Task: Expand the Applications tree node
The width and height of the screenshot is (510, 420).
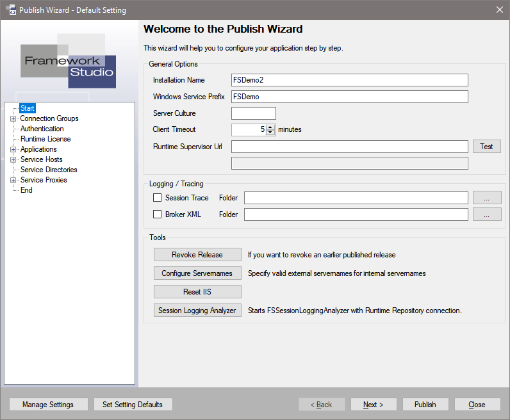Action: 13,149
